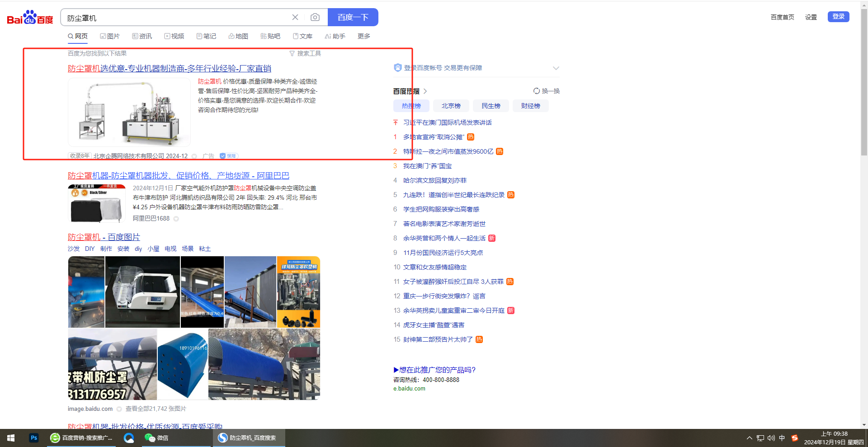
Task: Switch to the 地图 tab
Action: pyautogui.click(x=238, y=36)
